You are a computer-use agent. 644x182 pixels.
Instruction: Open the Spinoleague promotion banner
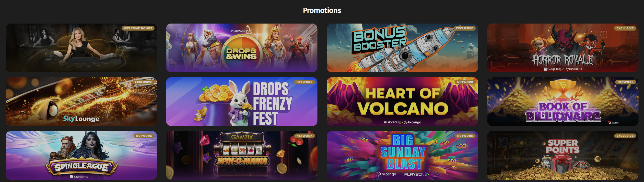[81, 155]
